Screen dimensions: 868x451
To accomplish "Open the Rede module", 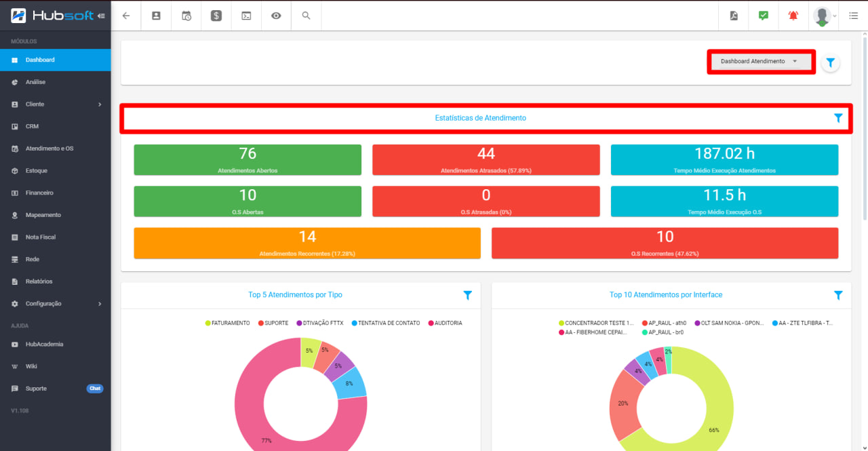I will click(55, 259).
